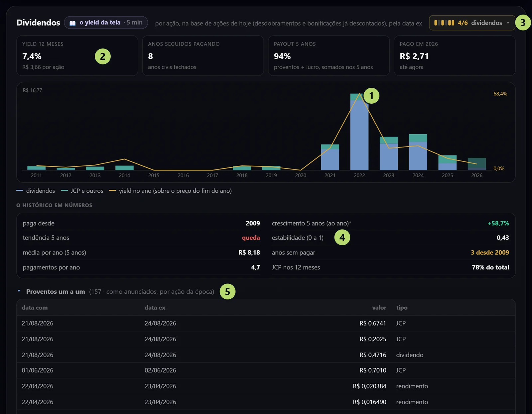Click the 'valor' column header

click(x=379, y=308)
